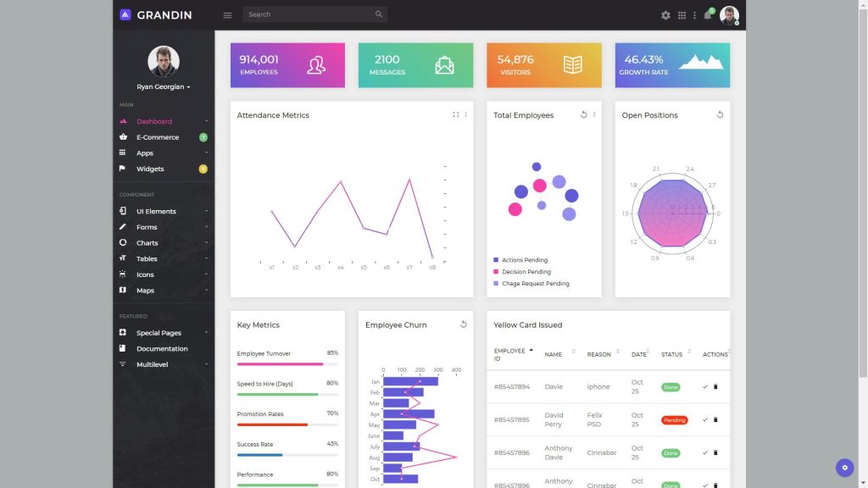The image size is (868, 488).
Task: Open the Documentation page
Action: pyautogui.click(x=161, y=348)
